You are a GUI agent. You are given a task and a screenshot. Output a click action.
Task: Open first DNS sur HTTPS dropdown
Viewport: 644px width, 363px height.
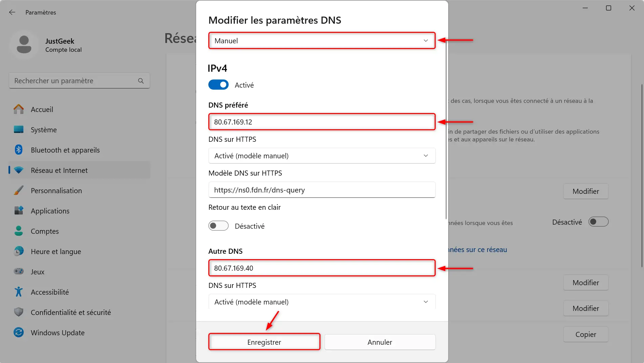(x=322, y=156)
